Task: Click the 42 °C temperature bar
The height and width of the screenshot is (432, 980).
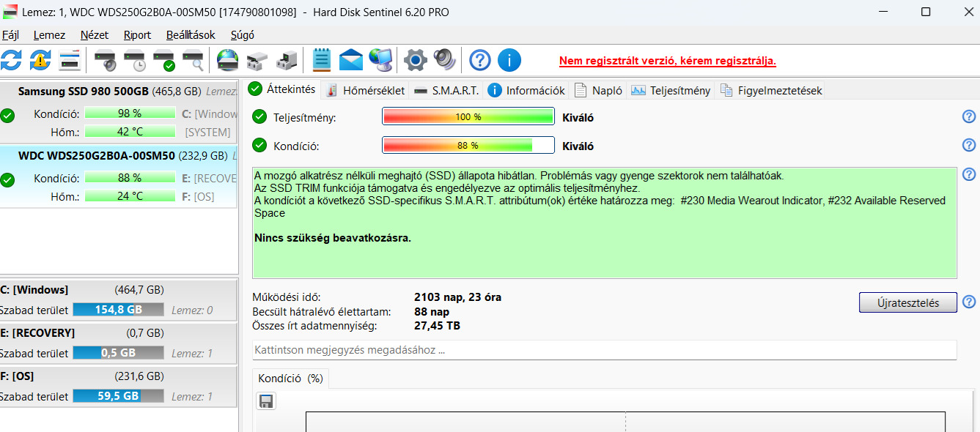Action: pos(130,132)
